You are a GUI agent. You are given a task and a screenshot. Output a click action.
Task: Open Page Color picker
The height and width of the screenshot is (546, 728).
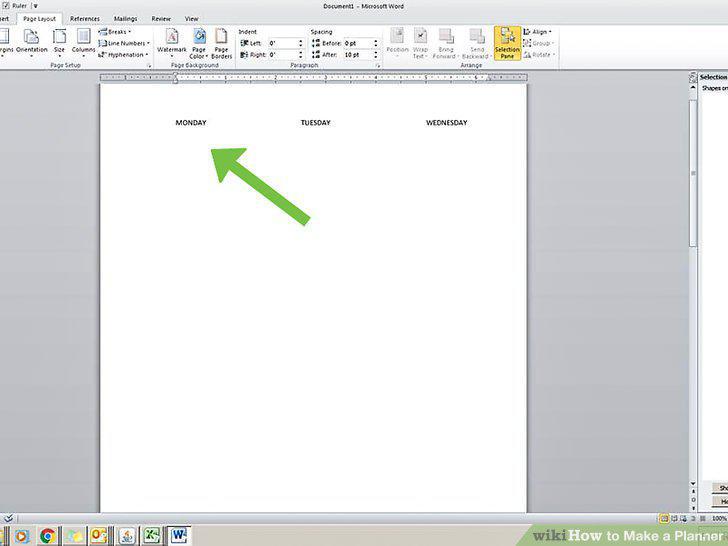199,43
